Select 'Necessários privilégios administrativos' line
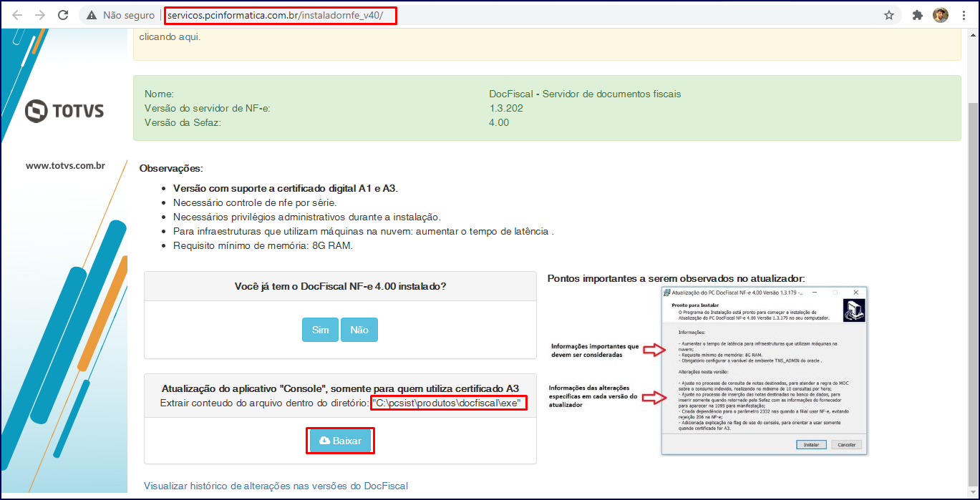Image resolution: width=980 pixels, height=500 pixels. coord(307,217)
